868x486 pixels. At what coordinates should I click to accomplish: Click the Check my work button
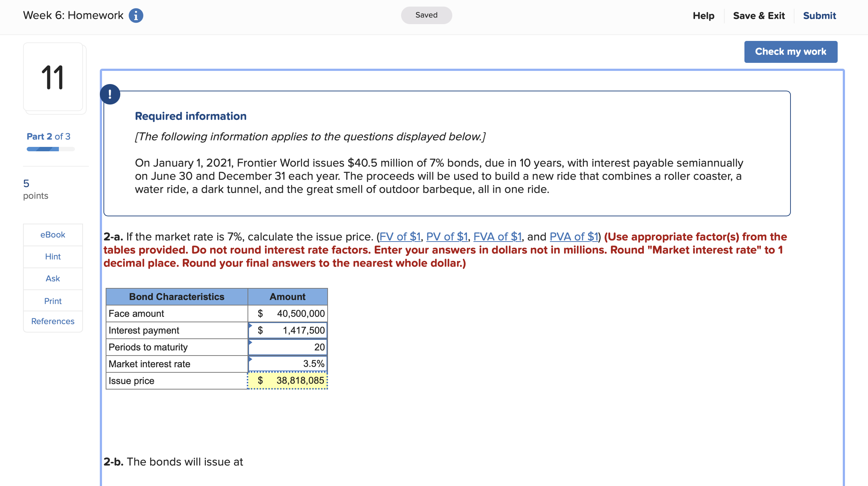(790, 52)
